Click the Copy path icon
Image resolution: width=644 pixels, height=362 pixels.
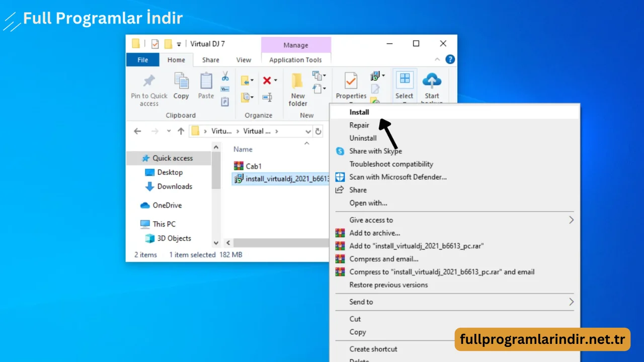click(x=225, y=89)
